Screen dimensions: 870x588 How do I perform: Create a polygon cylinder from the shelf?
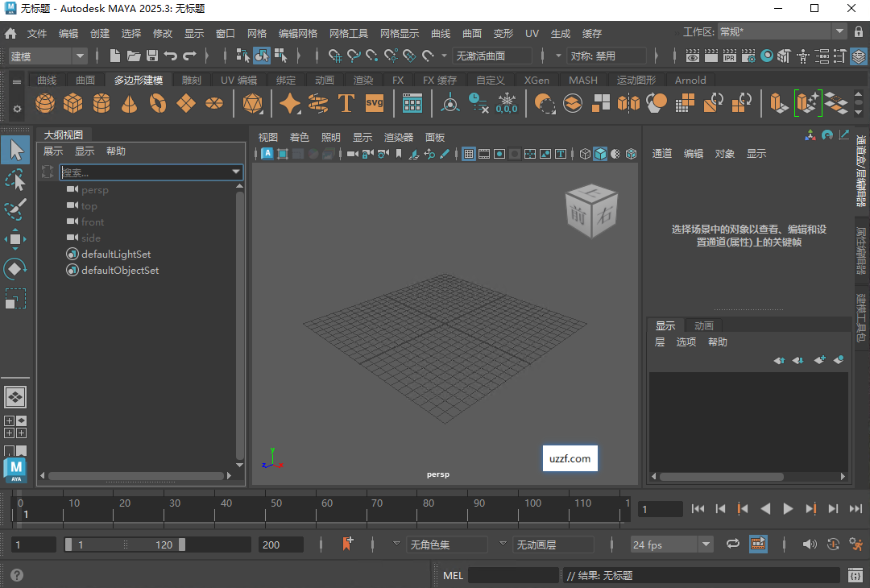coord(102,103)
